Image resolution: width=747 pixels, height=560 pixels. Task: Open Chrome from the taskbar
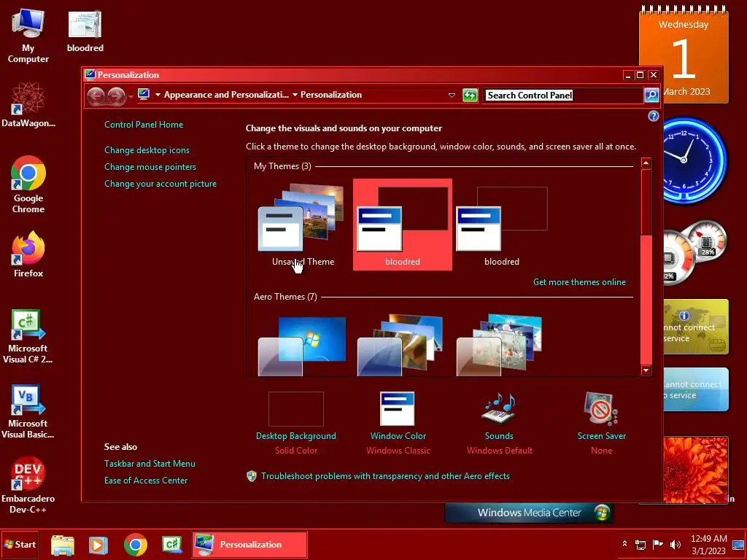point(136,545)
